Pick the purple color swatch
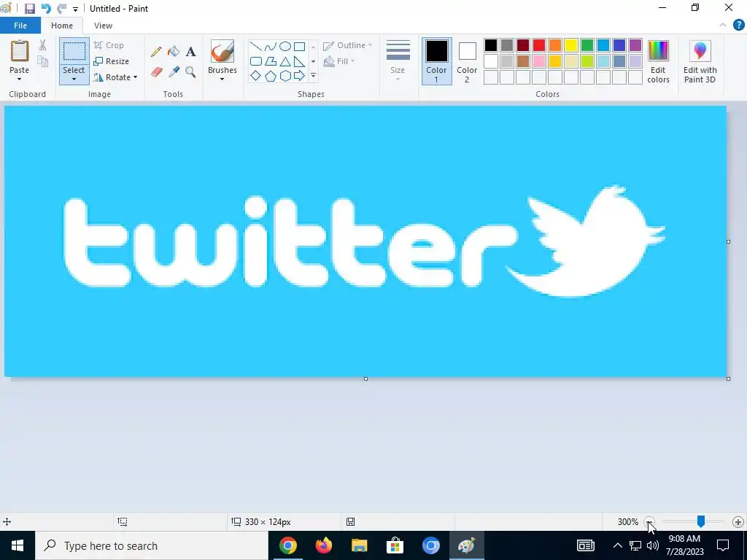This screenshot has width=747, height=560. click(635, 45)
